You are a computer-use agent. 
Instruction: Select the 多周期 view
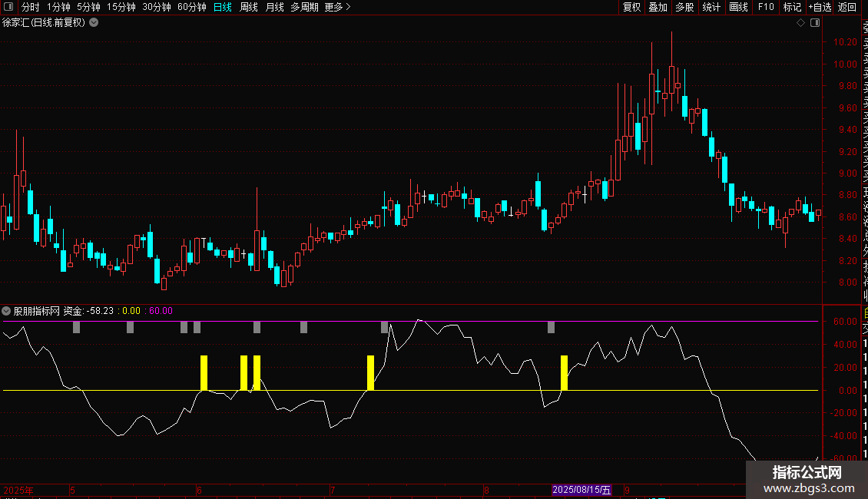304,7
